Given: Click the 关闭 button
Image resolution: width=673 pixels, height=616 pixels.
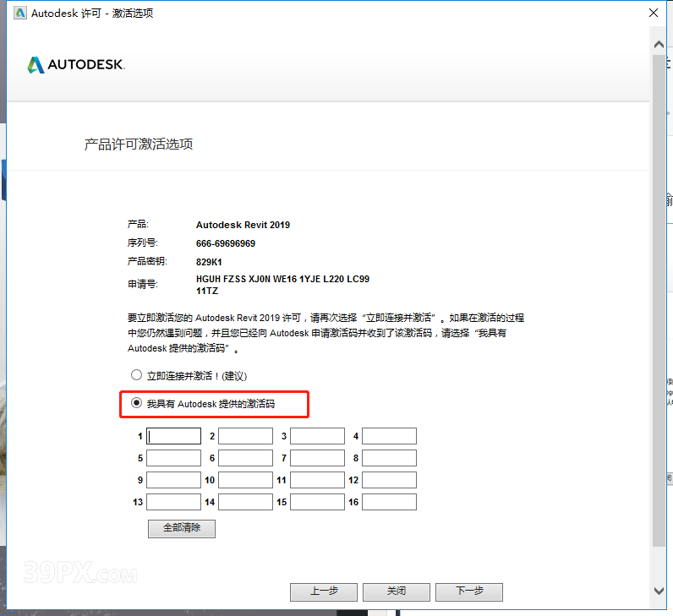Looking at the screenshot, I should click(x=397, y=592).
